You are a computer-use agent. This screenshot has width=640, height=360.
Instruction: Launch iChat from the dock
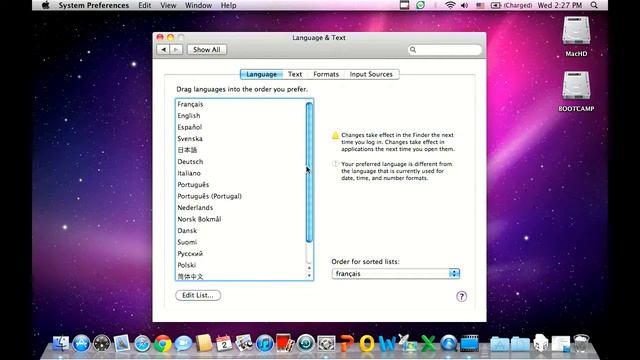pyautogui.click(x=183, y=343)
